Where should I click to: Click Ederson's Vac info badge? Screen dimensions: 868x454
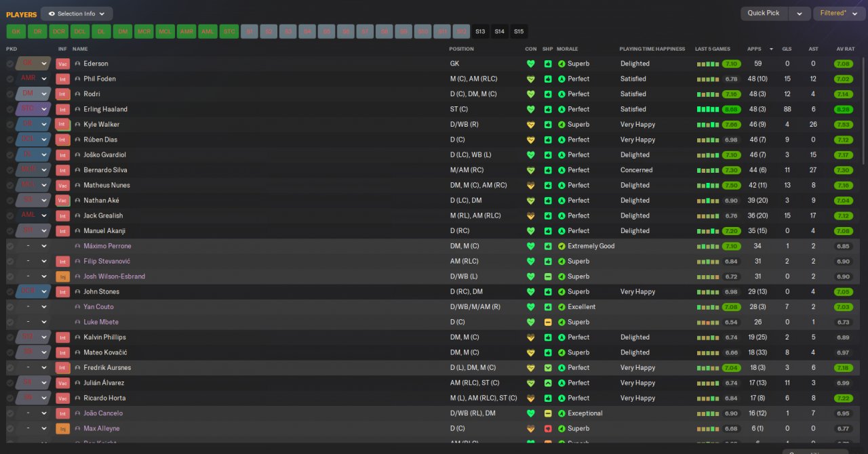point(63,64)
